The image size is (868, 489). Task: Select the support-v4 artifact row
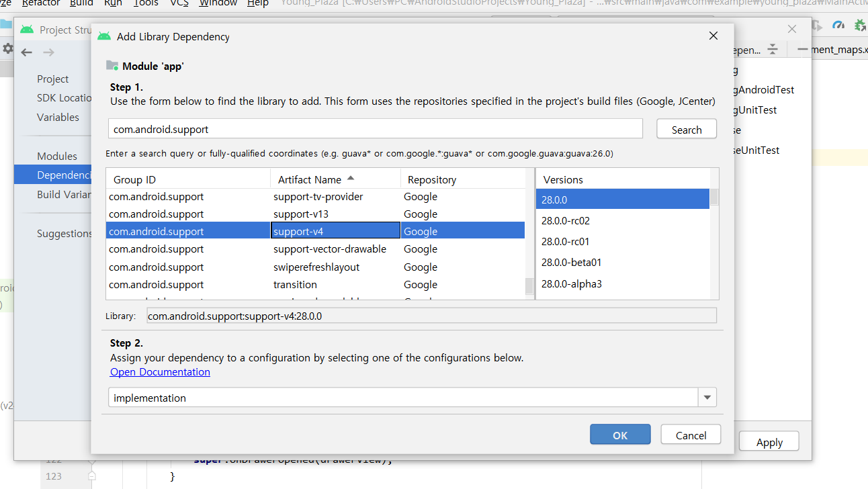point(315,231)
